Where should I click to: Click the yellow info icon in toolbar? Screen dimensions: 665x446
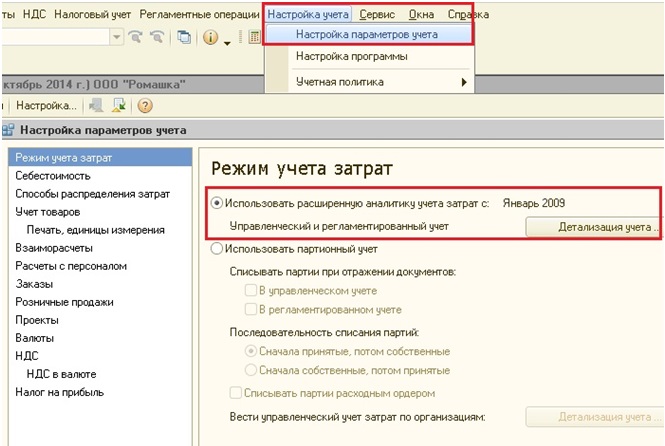click(x=210, y=37)
